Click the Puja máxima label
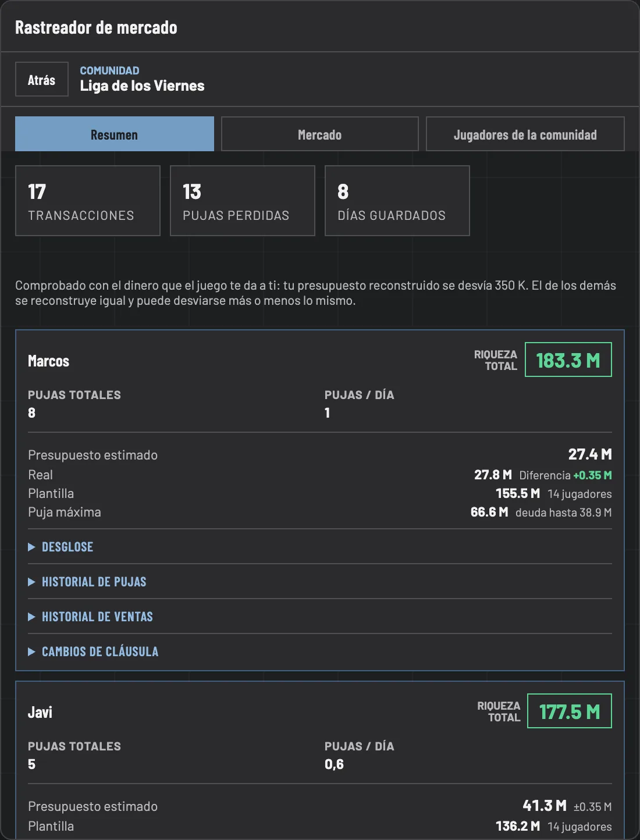The image size is (640, 840). pyautogui.click(x=65, y=512)
